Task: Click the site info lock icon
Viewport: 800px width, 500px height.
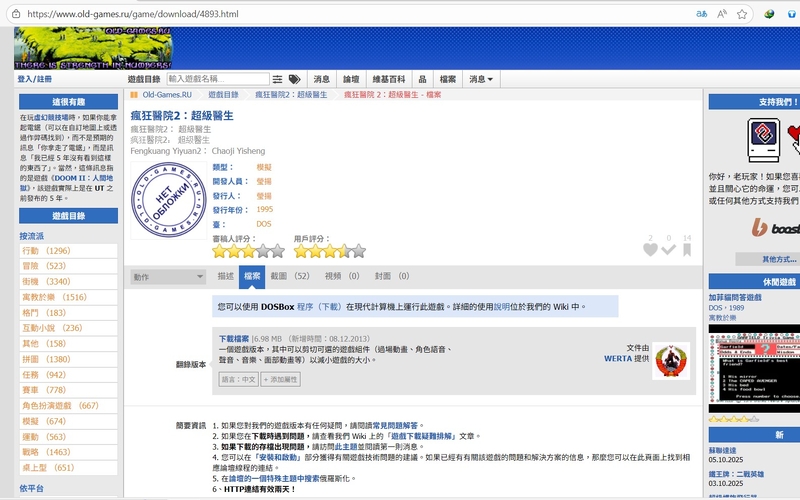Action: (16, 14)
